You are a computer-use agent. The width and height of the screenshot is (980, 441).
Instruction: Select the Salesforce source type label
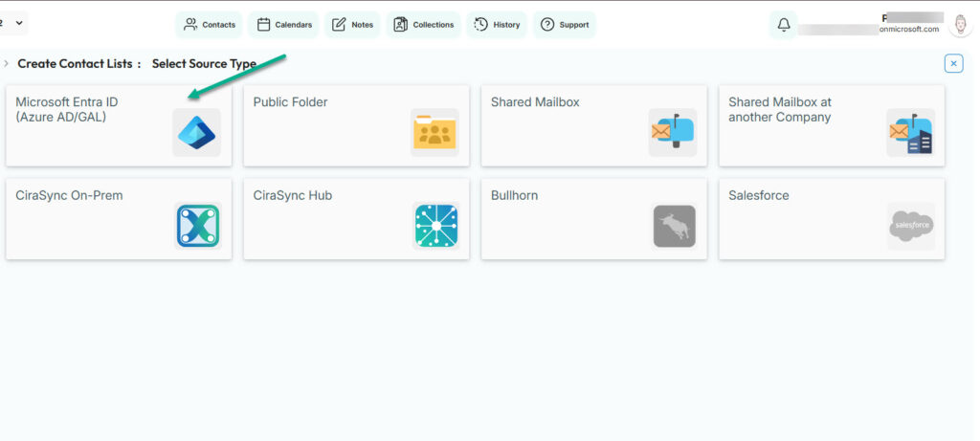click(758, 195)
